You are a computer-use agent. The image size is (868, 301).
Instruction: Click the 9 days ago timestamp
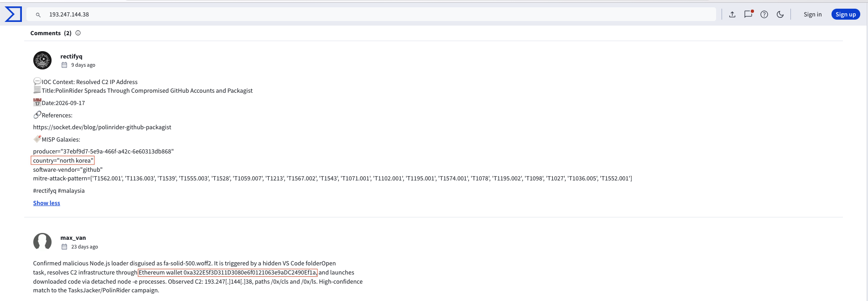click(x=83, y=65)
